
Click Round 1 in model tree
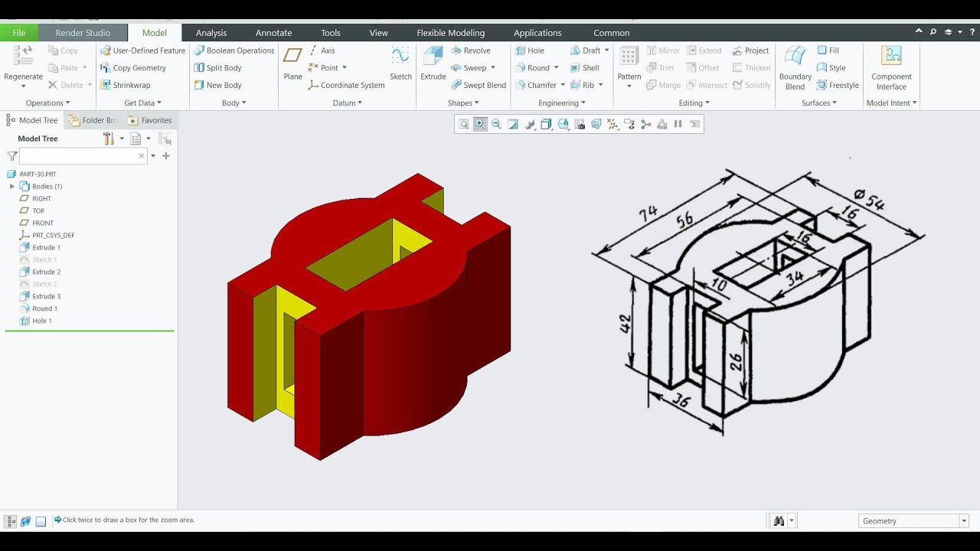(38, 308)
